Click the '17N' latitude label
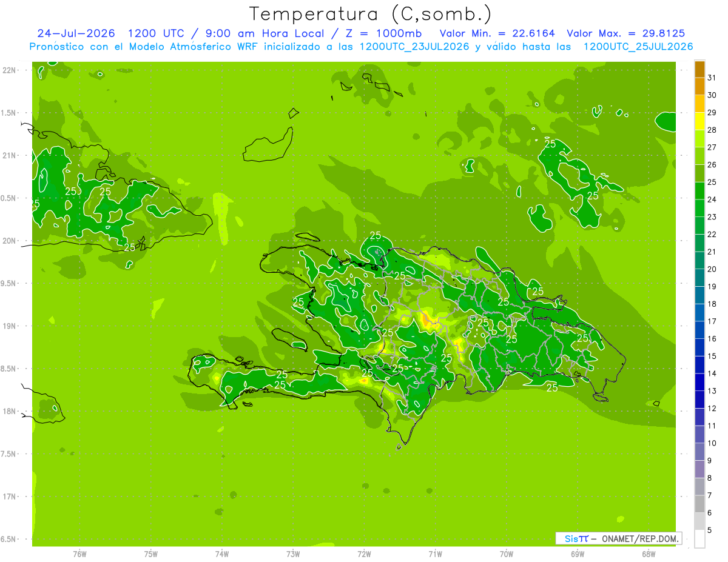This screenshot has height=562, width=728. pos(8,497)
